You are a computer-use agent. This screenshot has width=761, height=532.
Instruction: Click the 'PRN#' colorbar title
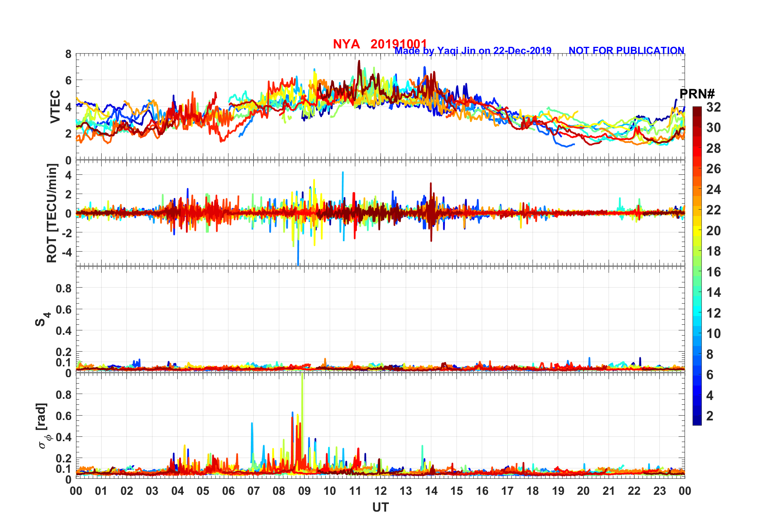tap(697, 94)
